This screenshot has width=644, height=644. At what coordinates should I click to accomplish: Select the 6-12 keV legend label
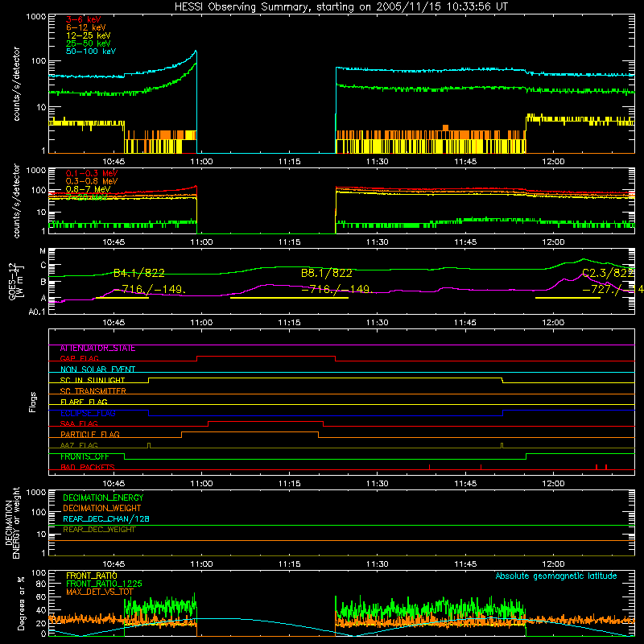[x=86, y=27]
